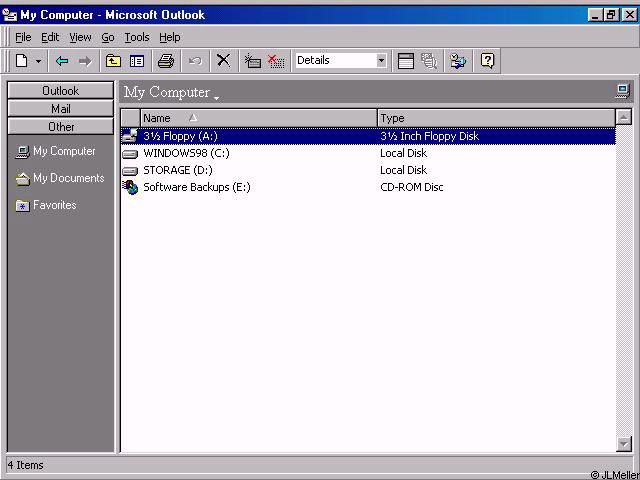Go forward with the right arrow icon
Image resolution: width=640 pixels, height=480 pixels.
(85, 61)
